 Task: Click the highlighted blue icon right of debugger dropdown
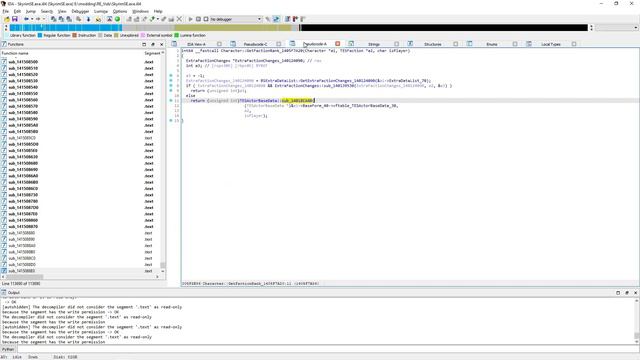click(276, 19)
